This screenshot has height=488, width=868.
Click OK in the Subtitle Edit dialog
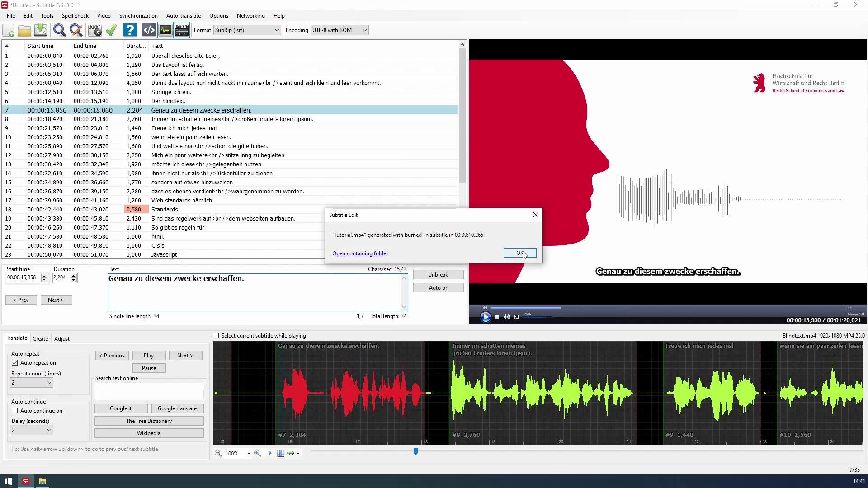coord(520,253)
